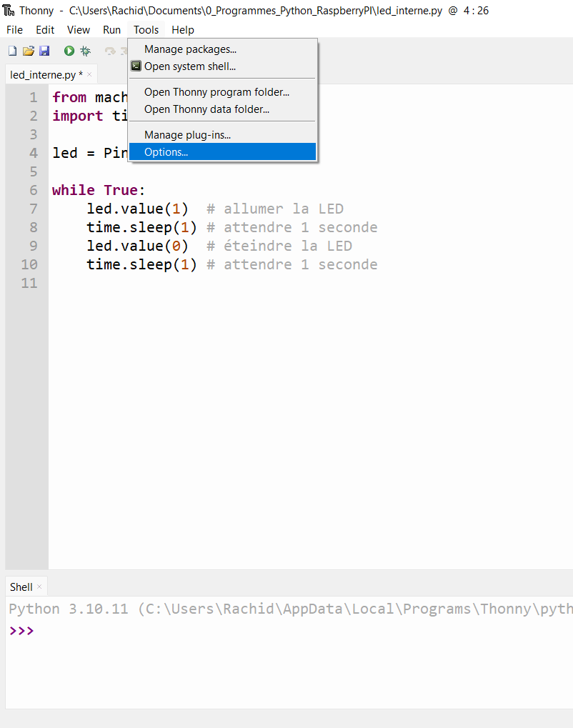This screenshot has width=573, height=728.
Task: Start debugging with the bug icon
Action: (x=86, y=51)
